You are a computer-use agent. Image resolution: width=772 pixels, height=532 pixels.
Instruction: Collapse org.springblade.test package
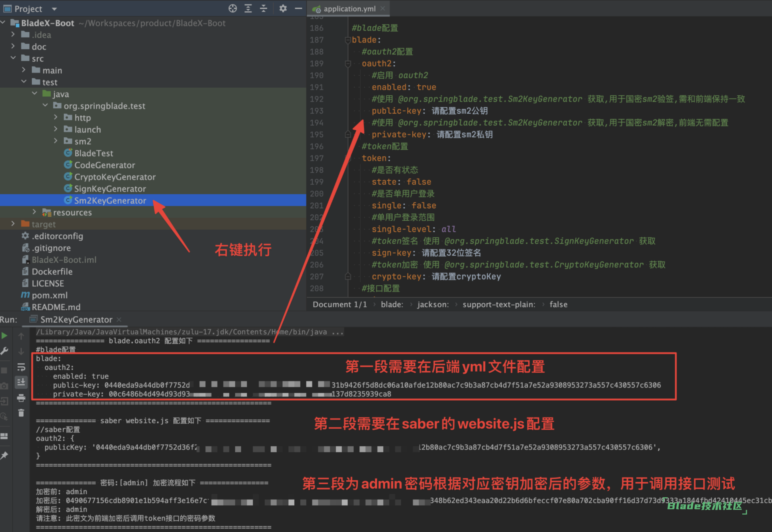pos(45,105)
